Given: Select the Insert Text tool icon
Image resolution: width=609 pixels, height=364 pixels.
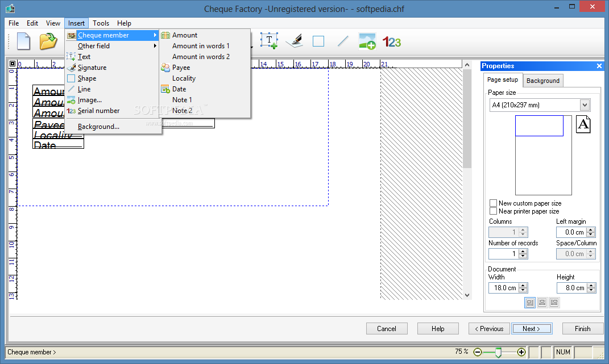Looking at the screenshot, I should pyautogui.click(x=269, y=41).
